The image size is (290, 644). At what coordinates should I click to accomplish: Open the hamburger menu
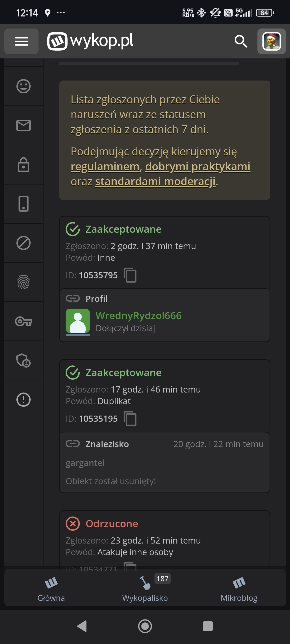21,41
